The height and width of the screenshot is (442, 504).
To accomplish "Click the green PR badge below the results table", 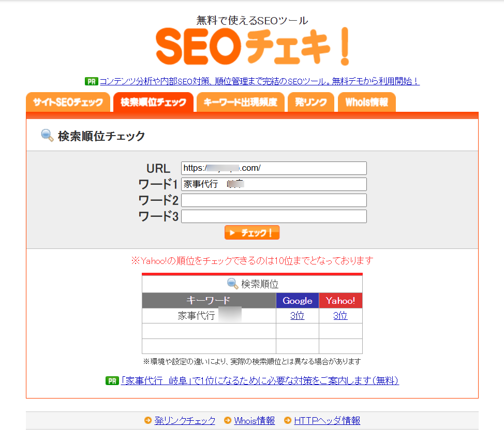I will pyautogui.click(x=112, y=381).
